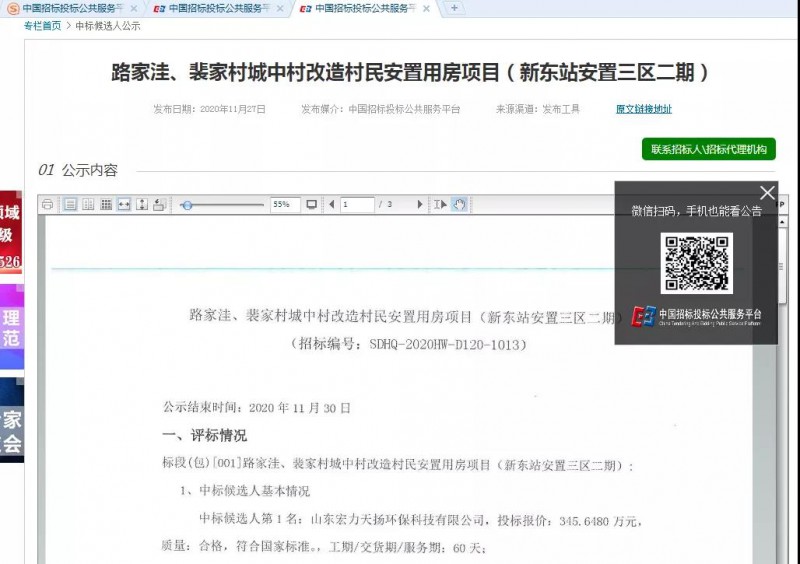Switch to two-page side-by-side view
This screenshot has height=564, width=800.
(88, 205)
